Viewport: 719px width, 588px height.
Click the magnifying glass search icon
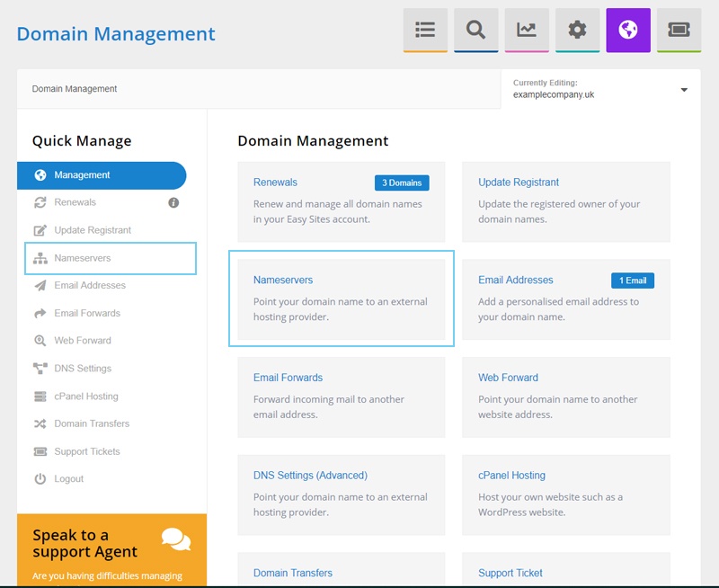pyautogui.click(x=476, y=30)
